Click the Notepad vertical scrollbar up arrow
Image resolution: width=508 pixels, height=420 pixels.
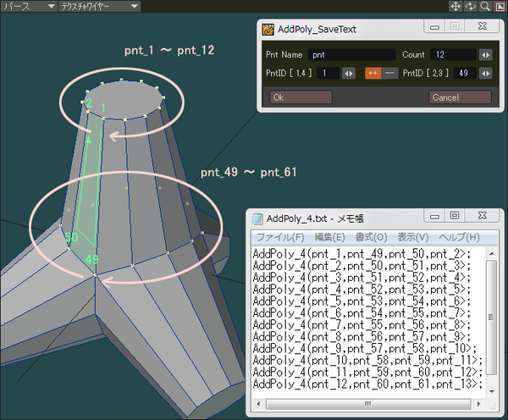coord(491,253)
